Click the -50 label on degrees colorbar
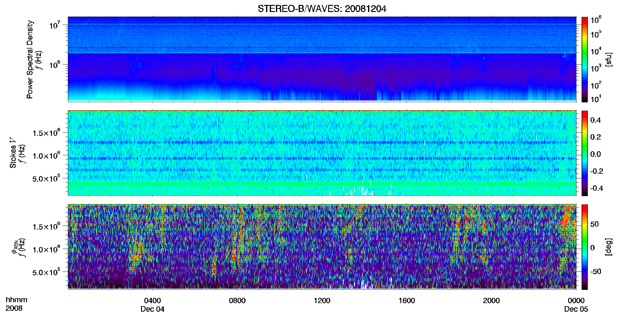Viewport: 644px width, 332px height. pyautogui.click(x=596, y=271)
